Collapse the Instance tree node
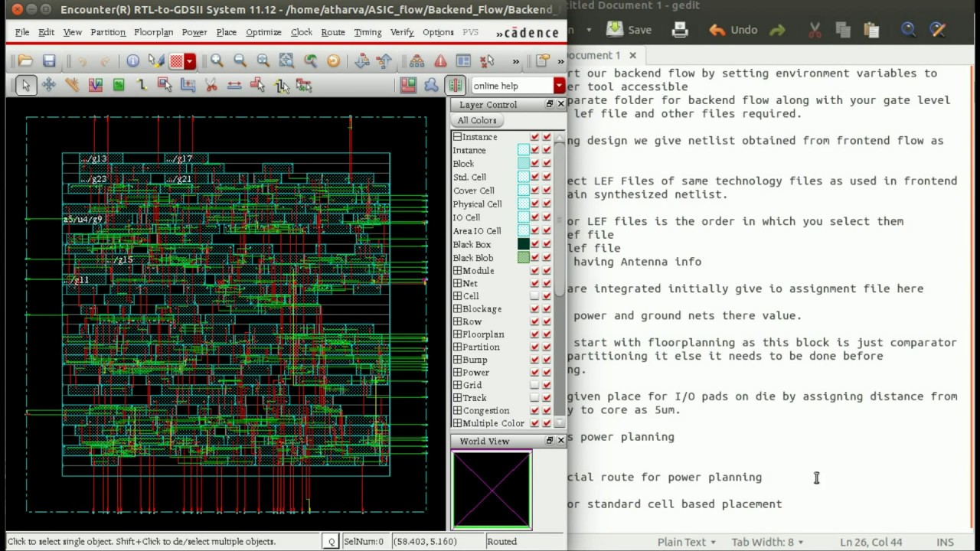Viewport: 980px width, 551px height. pos(457,137)
